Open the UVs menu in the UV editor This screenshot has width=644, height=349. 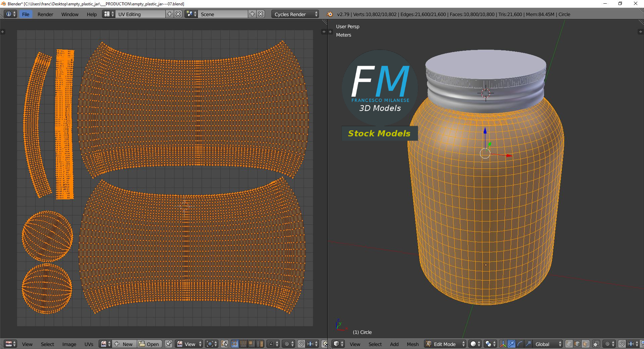[89, 344]
